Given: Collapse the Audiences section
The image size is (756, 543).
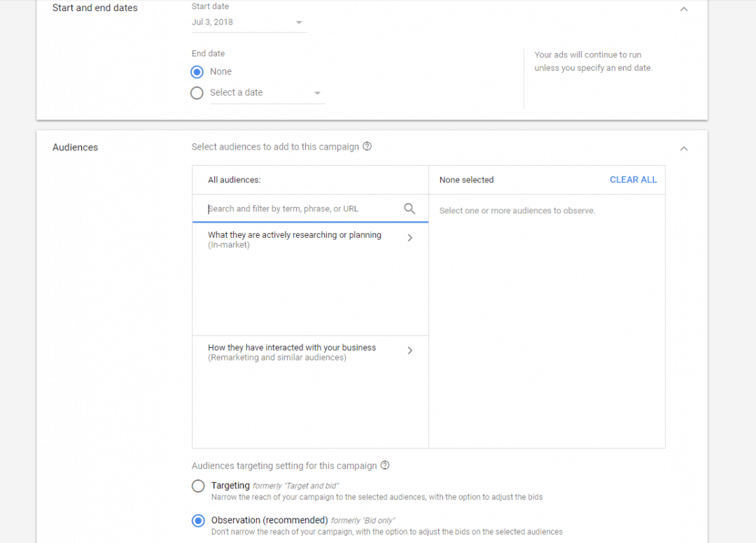Looking at the screenshot, I should (x=684, y=148).
